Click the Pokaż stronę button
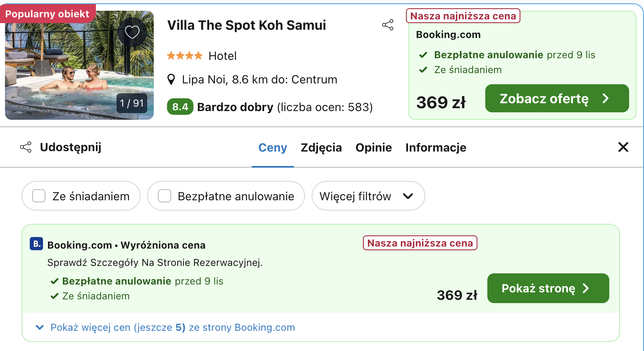644x351 pixels. coord(548,288)
